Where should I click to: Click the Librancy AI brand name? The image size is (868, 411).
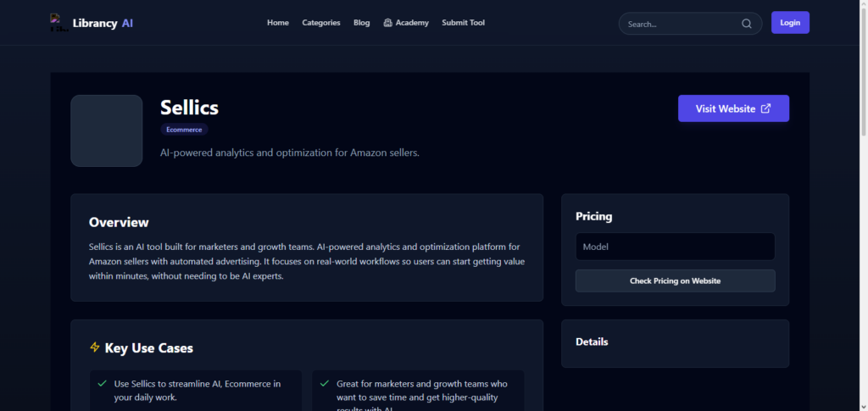[x=103, y=23]
